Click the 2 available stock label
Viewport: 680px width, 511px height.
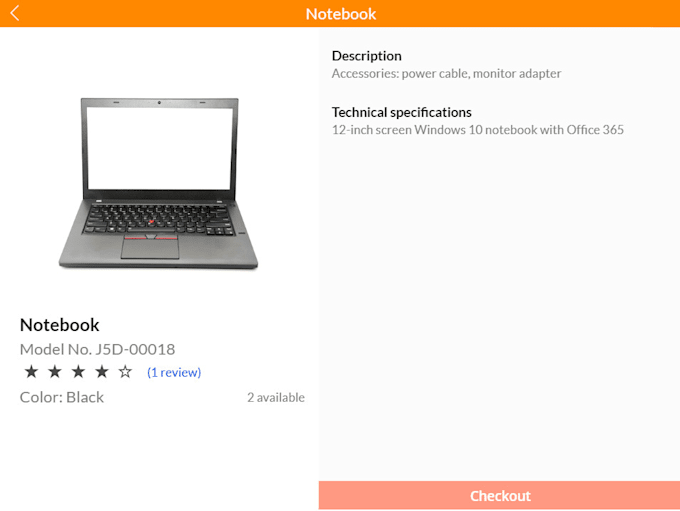276,398
